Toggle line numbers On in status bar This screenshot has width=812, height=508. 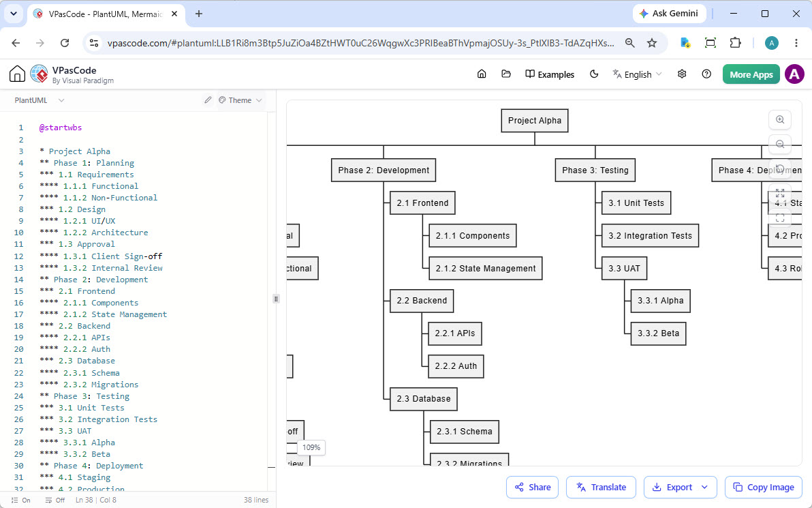(20, 500)
